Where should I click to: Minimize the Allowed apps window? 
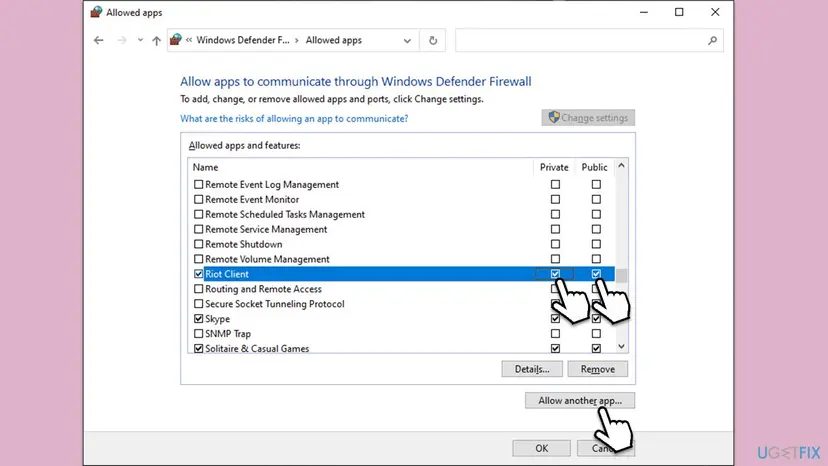[x=644, y=12]
